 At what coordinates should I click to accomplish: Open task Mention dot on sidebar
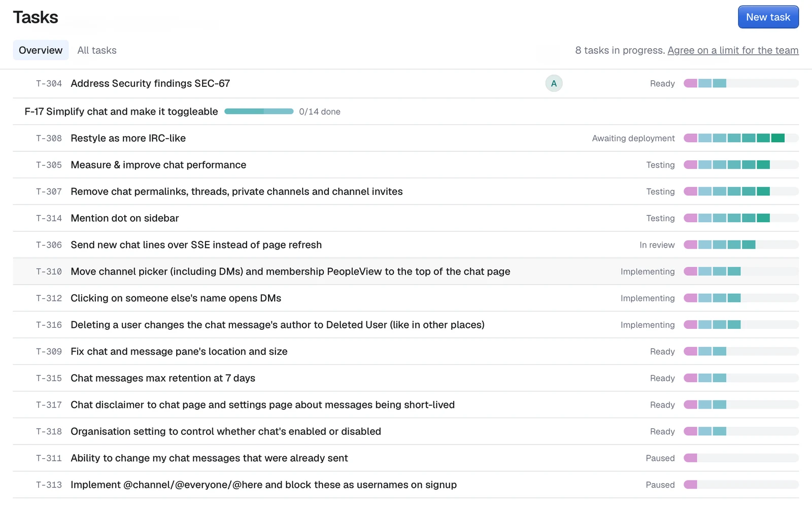pos(125,218)
